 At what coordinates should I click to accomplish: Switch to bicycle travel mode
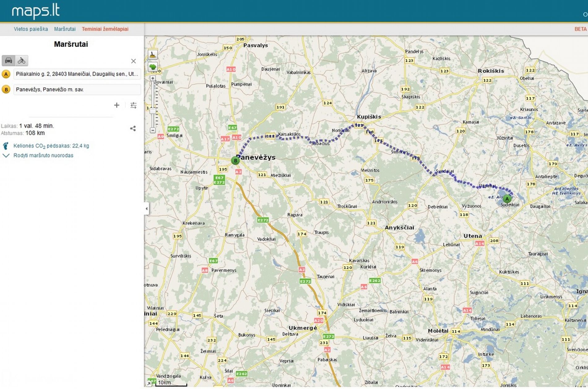(x=22, y=60)
